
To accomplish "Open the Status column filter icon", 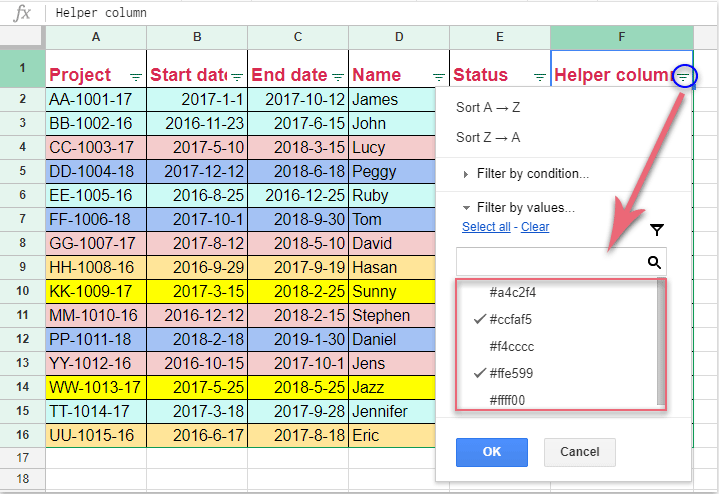I will coord(540,77).
